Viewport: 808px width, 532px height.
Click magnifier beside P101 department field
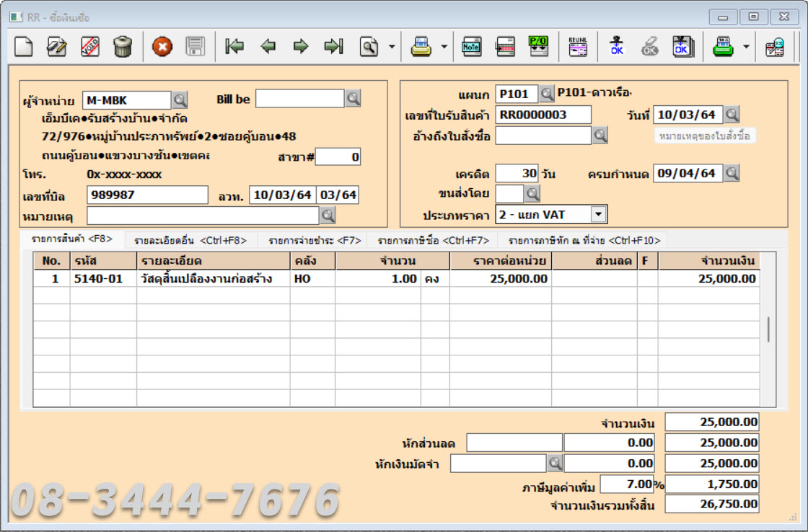(547, 94)
